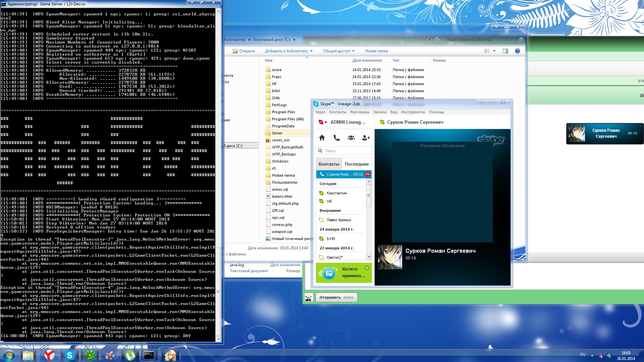Click the create group icon in Skype
The image size is (644, 362).
pyautogui.click(x=351, y=138)
